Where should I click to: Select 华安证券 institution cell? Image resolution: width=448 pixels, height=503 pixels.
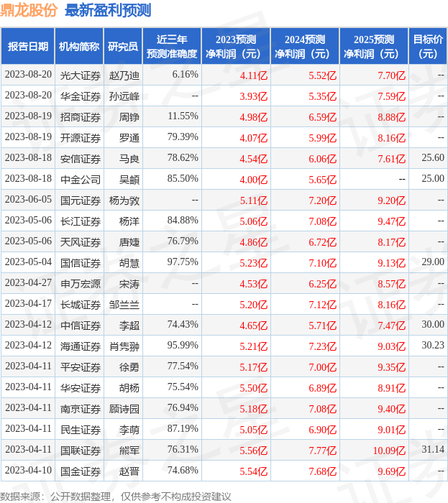81,389
